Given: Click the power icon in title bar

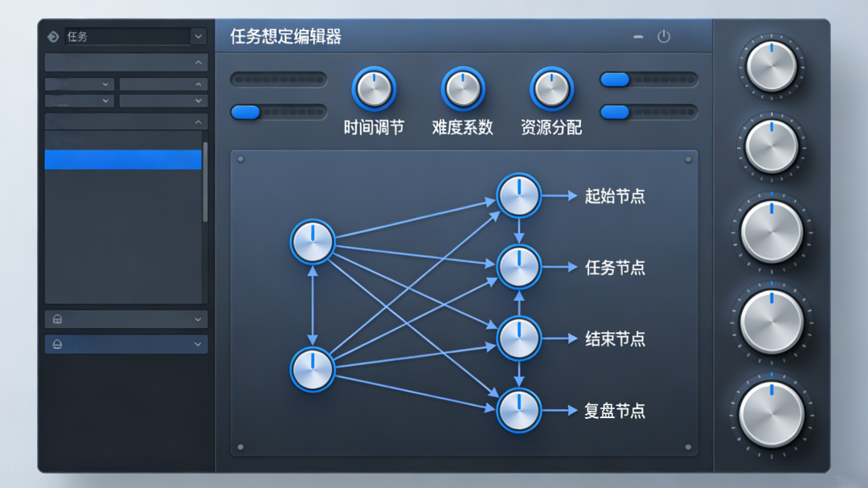Looking at the screenshot, I should 664,36.
